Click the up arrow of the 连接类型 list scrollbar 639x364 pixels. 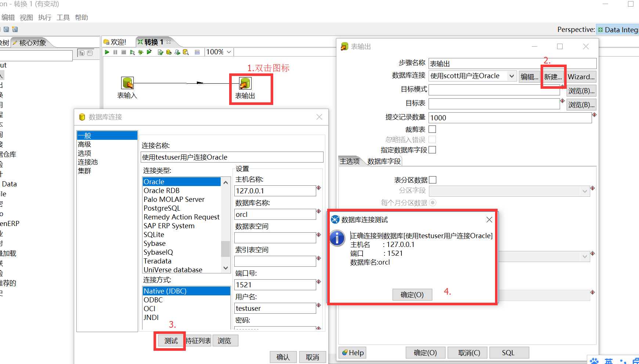coord(225,182)
